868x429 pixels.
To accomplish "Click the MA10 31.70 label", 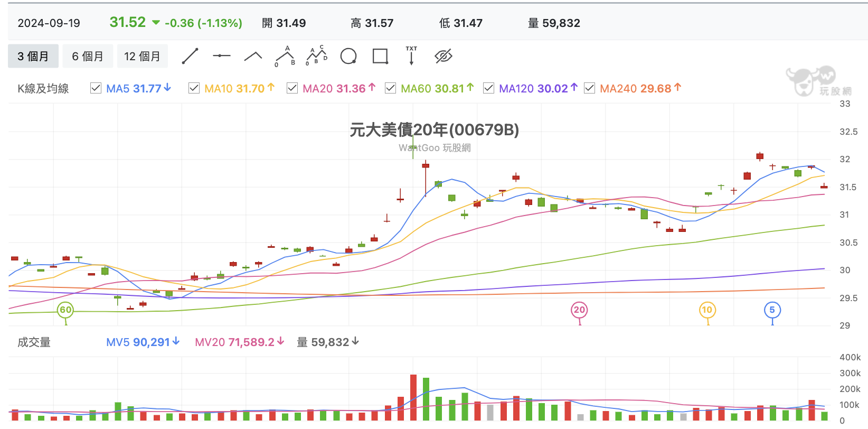I will tap(239, 88).
